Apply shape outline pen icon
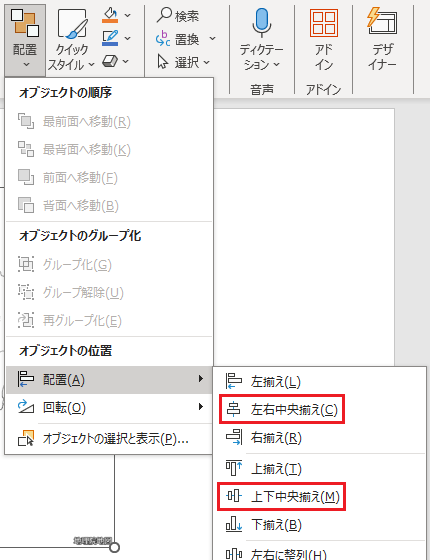Screen dimensions: 430x560 click(110, 38)
